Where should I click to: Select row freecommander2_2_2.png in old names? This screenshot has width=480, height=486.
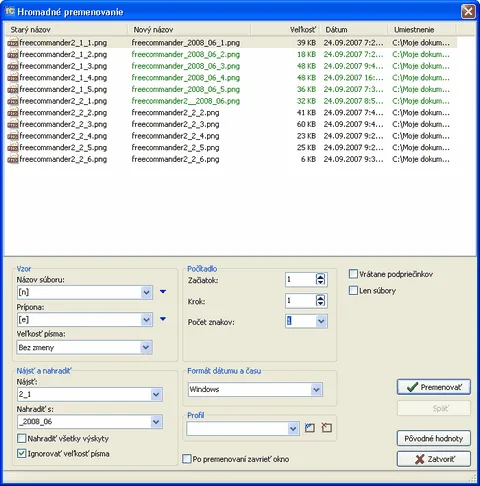pyautogui.click(x=63, y=113)
